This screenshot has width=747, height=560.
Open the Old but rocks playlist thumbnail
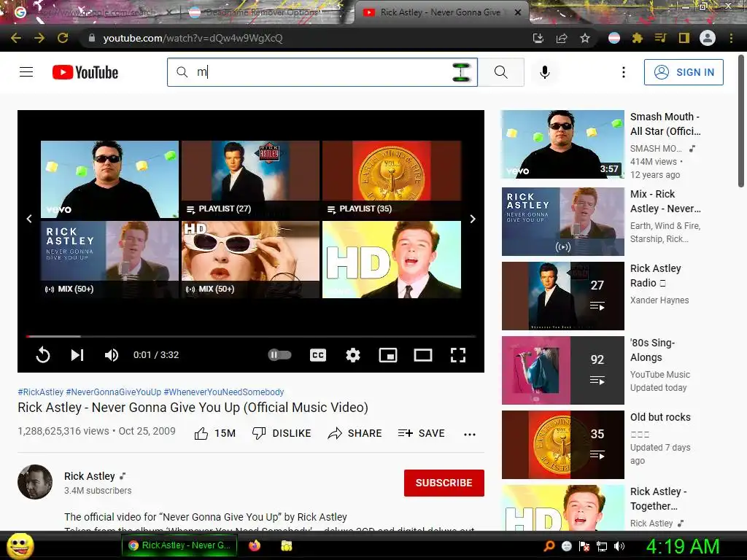click(562, 444)
